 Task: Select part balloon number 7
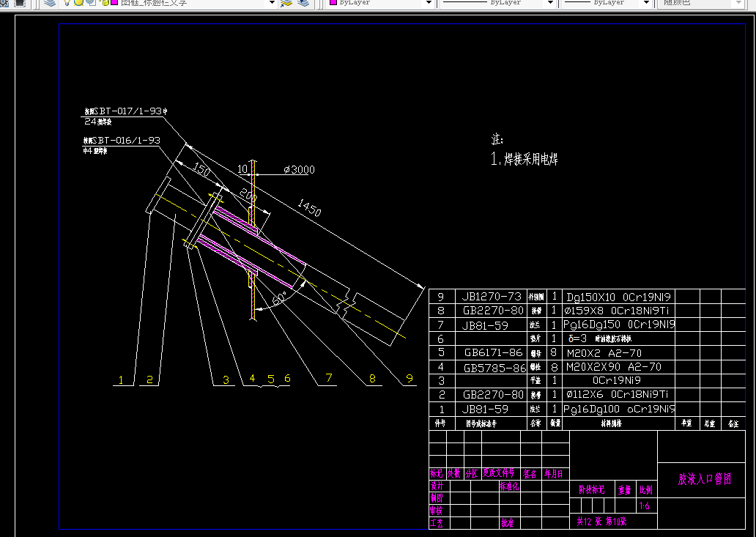click(329, 378)
